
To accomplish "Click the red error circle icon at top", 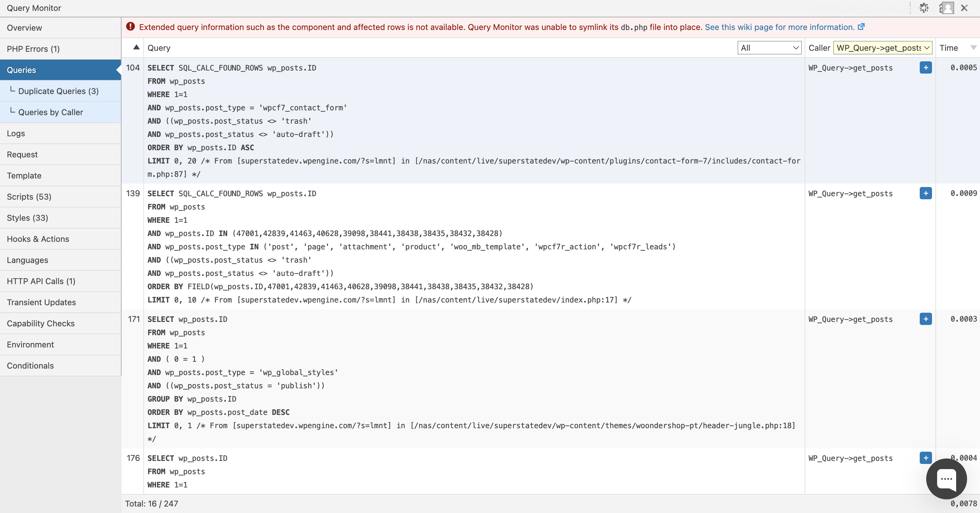I will click(x=131, y=27).
